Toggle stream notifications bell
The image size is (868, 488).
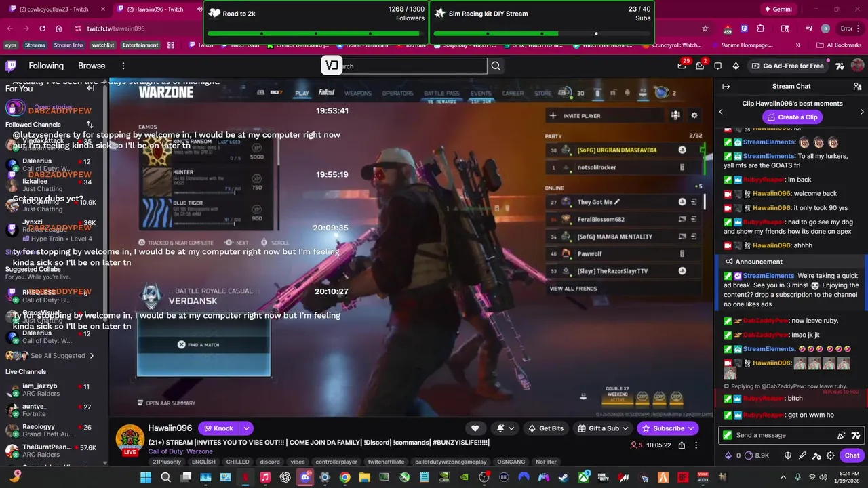(x=505, y=428)
